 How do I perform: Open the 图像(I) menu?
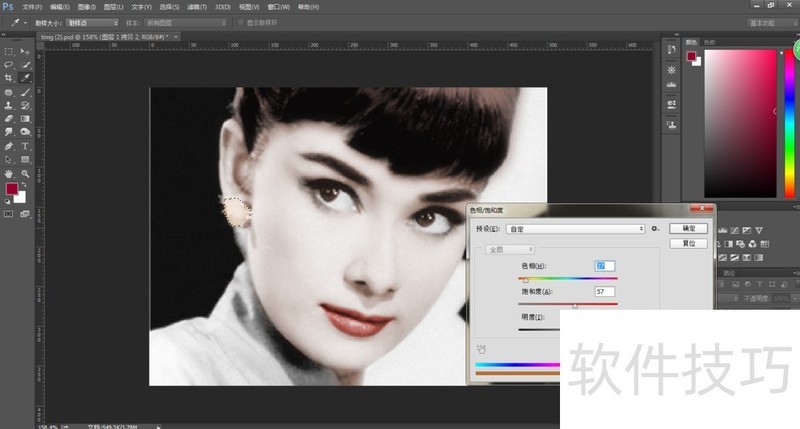coord(85,6)
